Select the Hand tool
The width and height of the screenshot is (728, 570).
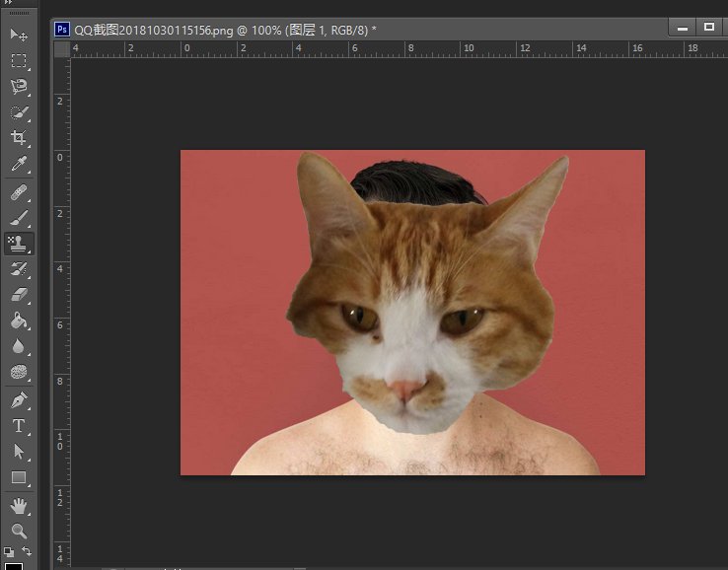pyautogui.click(x=18, y=506)
